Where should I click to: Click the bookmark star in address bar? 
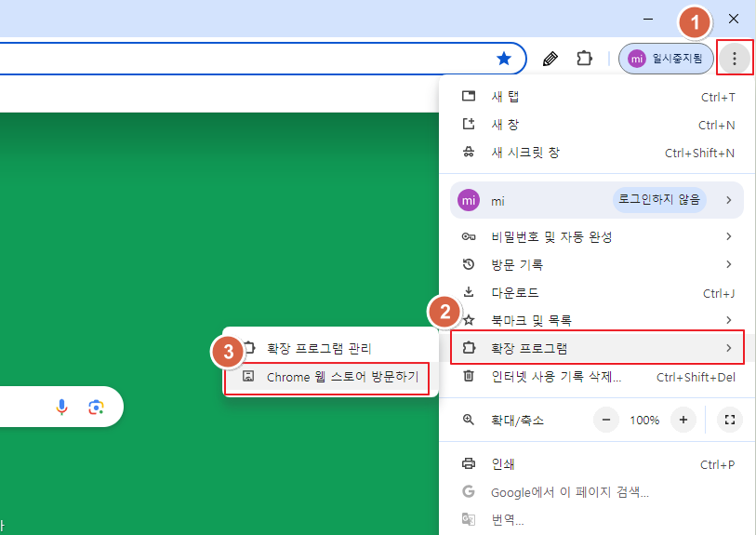[504, 59]
